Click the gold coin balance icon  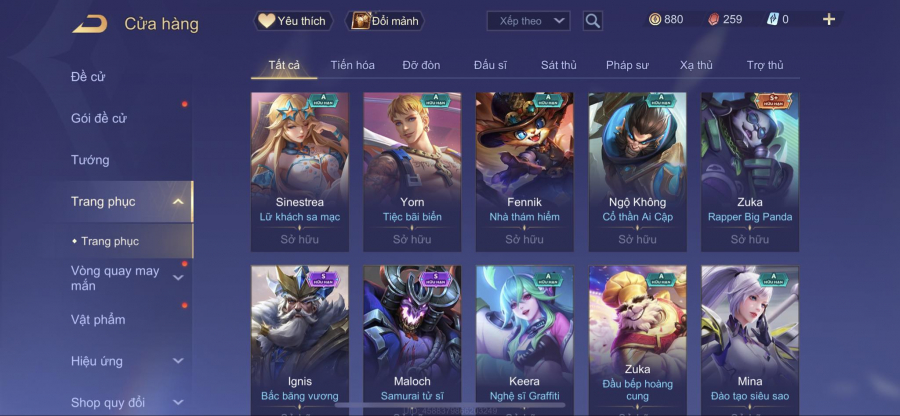(654, 20)
